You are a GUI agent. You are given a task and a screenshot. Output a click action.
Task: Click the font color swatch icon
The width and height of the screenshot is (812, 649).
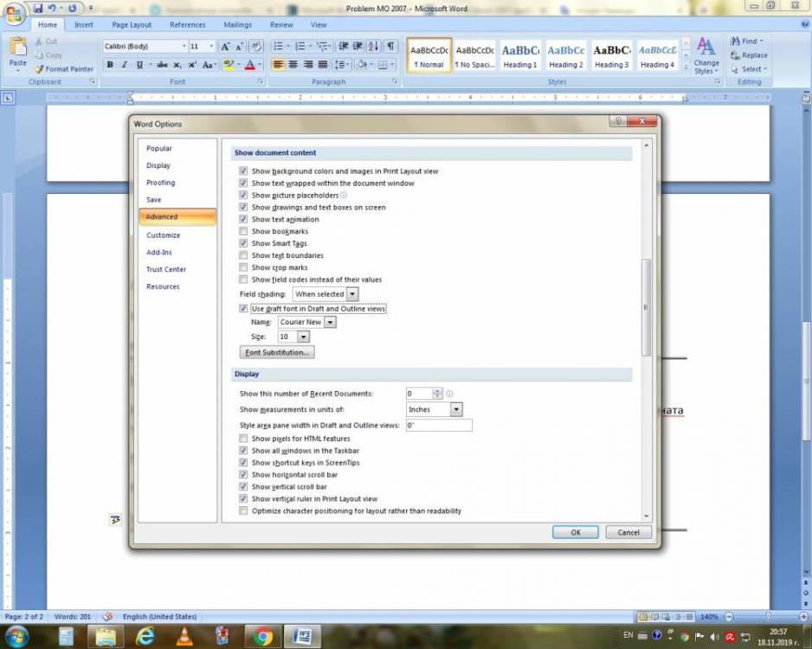tap(250, 65)
